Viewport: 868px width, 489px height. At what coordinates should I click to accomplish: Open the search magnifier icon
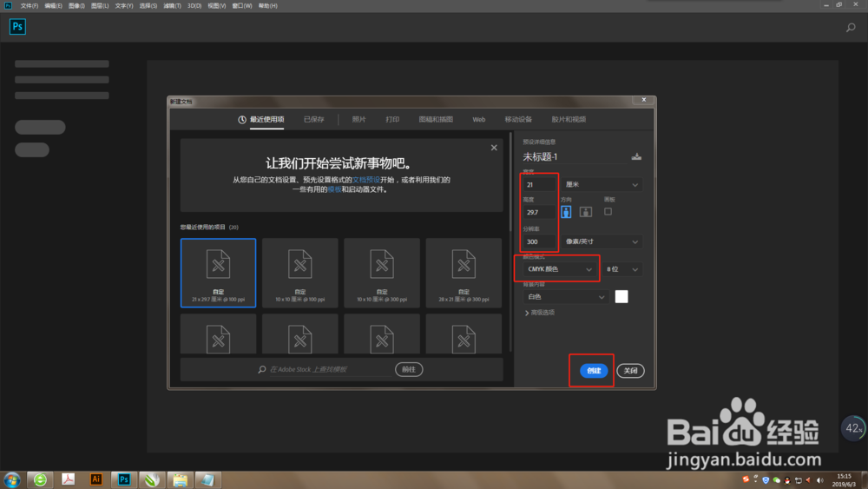[x=851, y=27]
